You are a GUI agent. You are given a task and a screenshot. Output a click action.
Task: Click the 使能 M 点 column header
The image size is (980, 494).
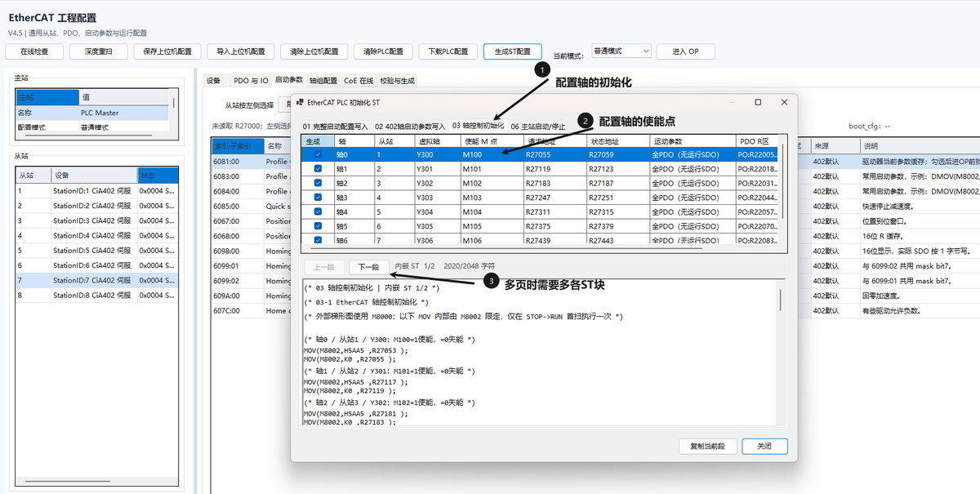[x=491, y=141]
